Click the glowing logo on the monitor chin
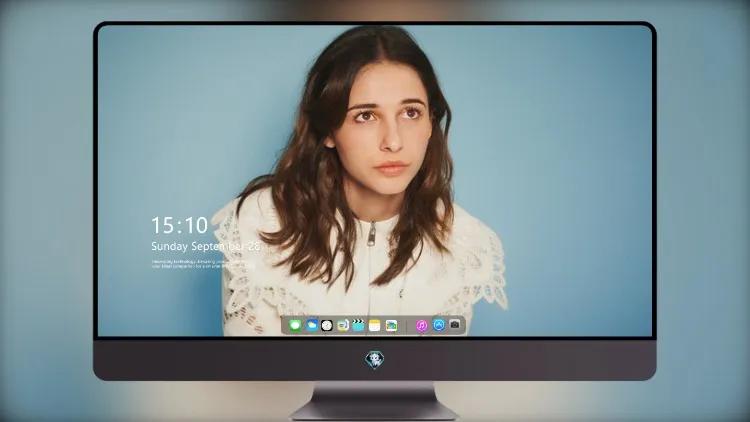Screen dimensions: 750x422 click(x=375, y=360)
